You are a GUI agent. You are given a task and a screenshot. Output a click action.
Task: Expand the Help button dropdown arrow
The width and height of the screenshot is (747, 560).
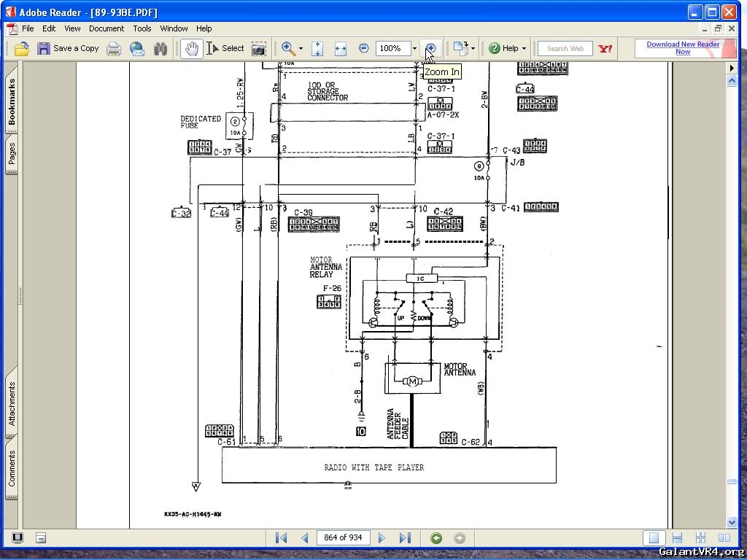(x=524, y=49)
